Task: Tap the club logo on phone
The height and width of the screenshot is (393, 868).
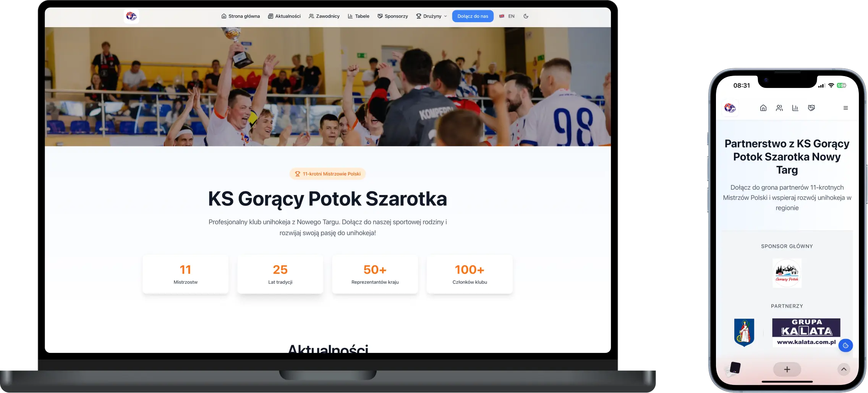Action: [x=730, y=108]
